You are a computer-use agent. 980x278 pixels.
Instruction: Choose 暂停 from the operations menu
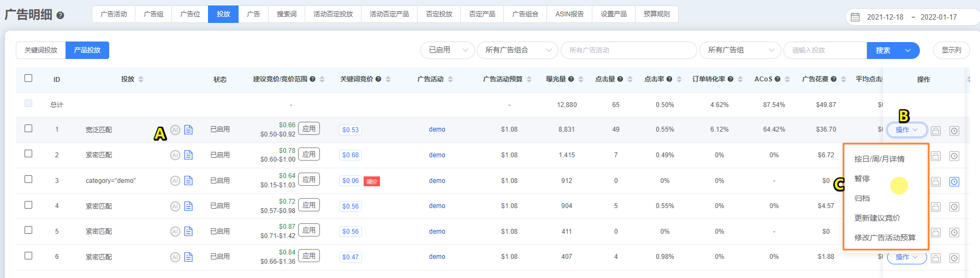[x=862, y=179]
